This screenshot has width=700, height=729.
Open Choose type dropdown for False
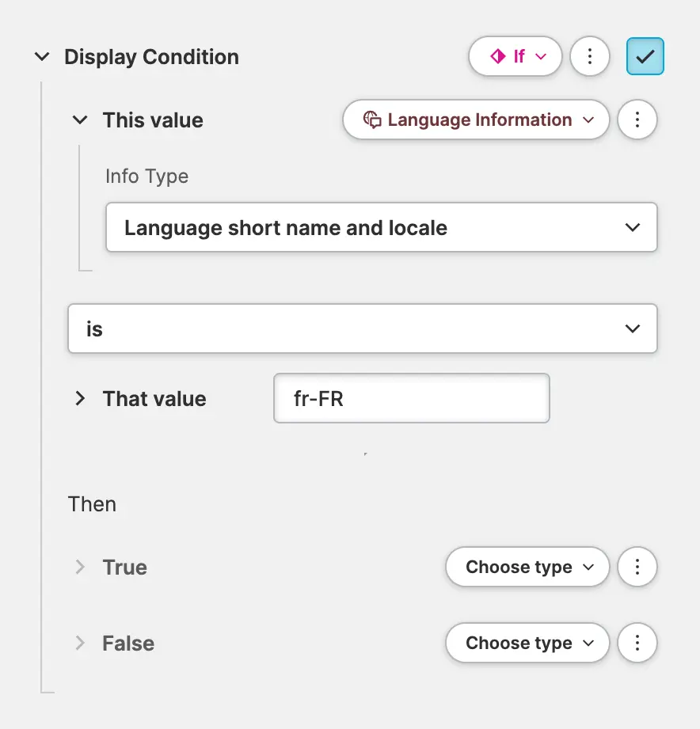pyautogui.click(x=527, y=643)
